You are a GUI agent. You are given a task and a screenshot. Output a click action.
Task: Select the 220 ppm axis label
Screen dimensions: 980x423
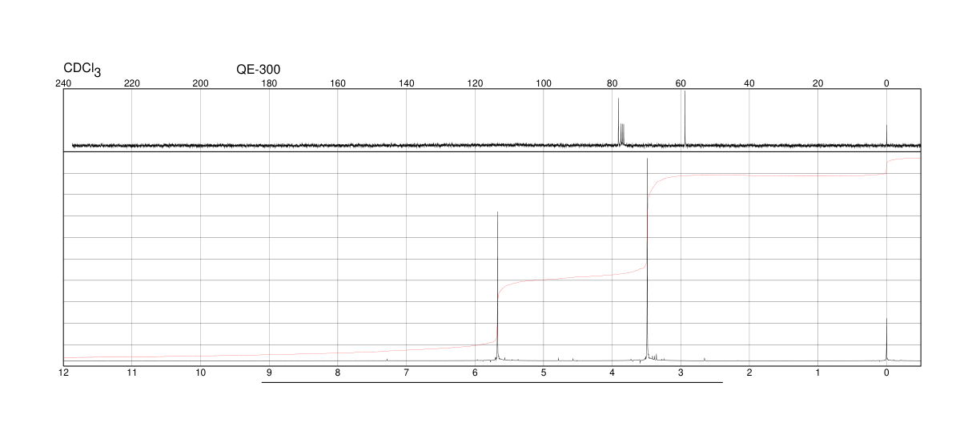[132, 83]
